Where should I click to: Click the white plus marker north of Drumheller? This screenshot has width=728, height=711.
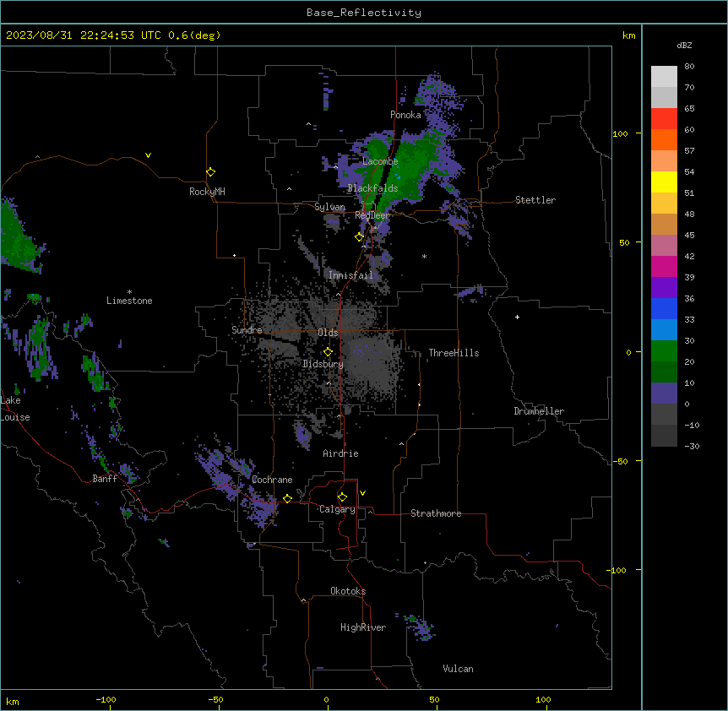click(x=517, y=317)
